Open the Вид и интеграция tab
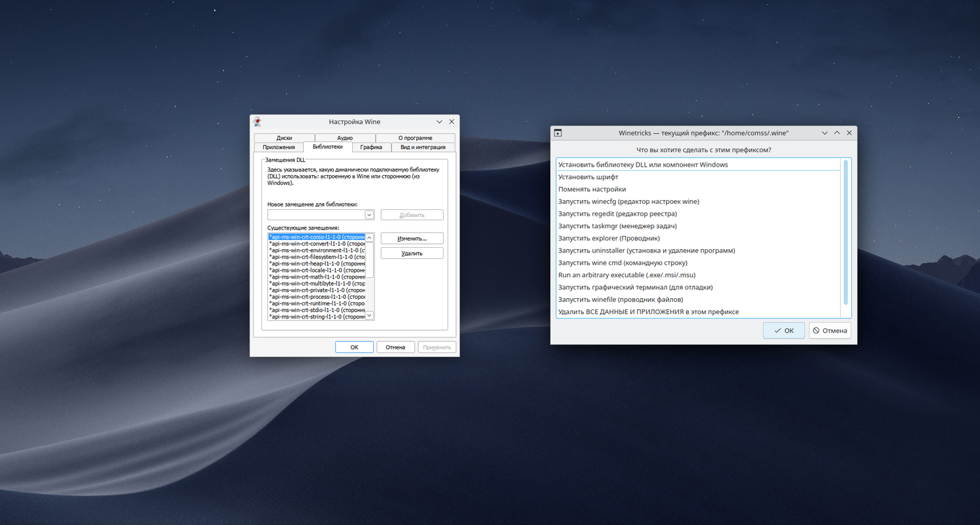Screen dimensions: 980x525 point(423,147)
